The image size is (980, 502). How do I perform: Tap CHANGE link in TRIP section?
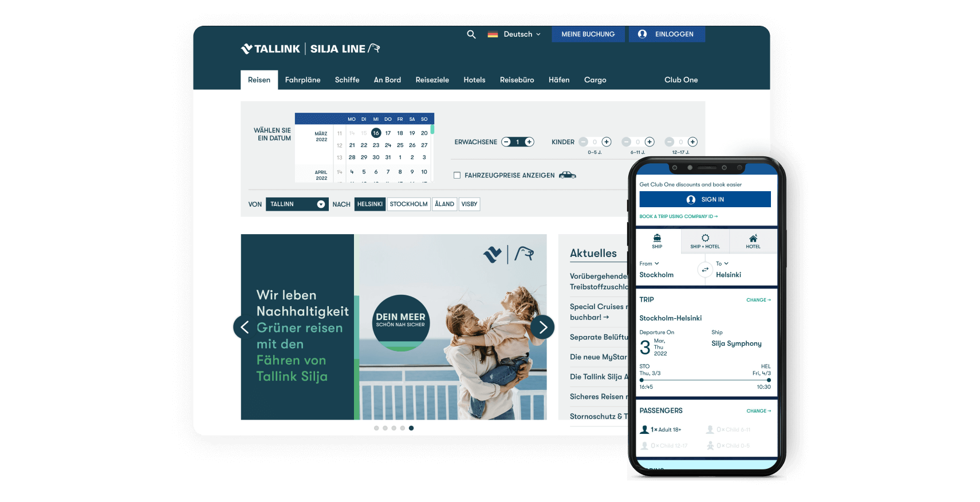click(758, 300)
